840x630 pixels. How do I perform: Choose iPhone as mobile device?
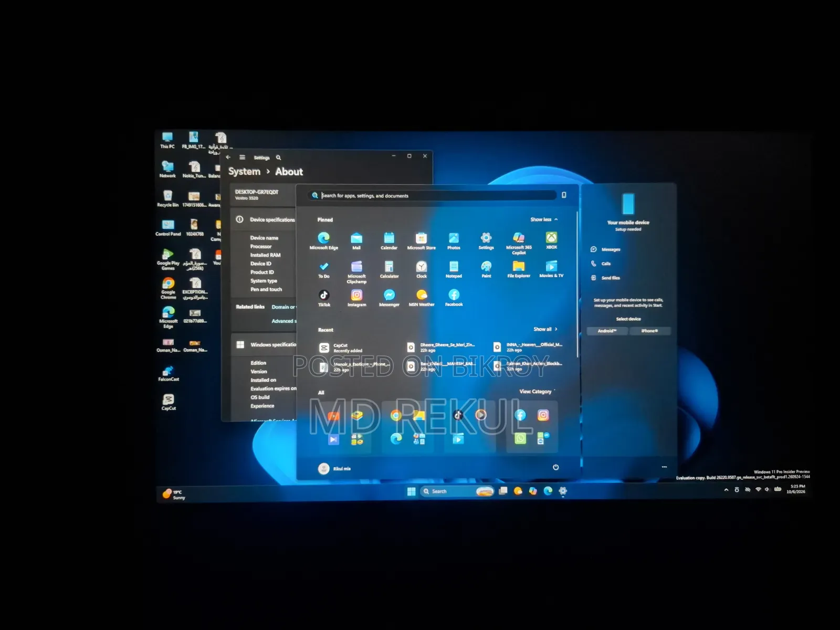(x=649, y=331)
